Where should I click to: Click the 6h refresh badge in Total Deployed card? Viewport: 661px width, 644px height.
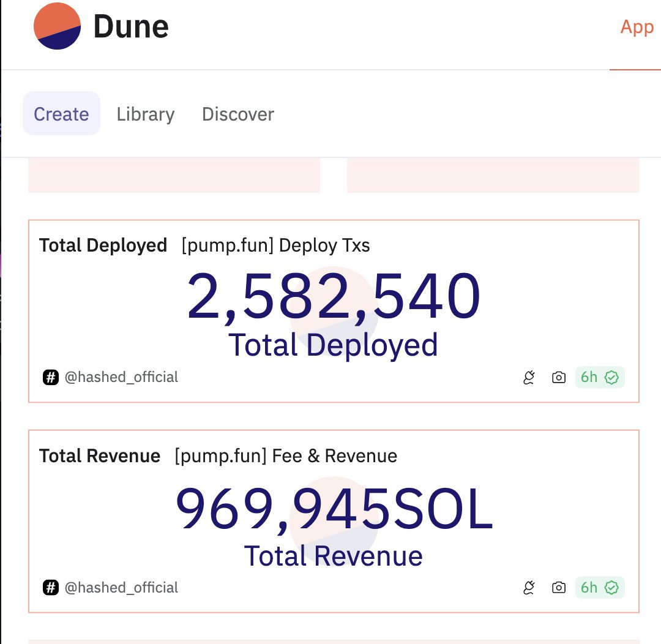[599, 377]
